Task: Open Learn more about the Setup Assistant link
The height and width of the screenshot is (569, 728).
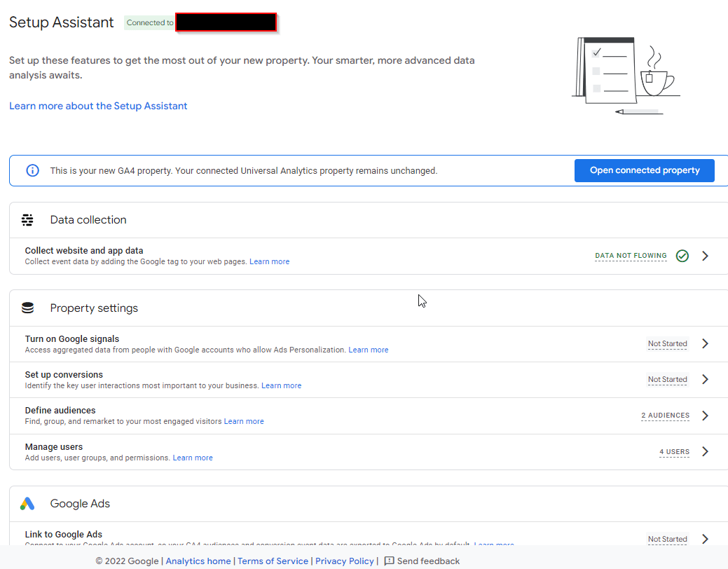Action: click(x=98, y=106)
